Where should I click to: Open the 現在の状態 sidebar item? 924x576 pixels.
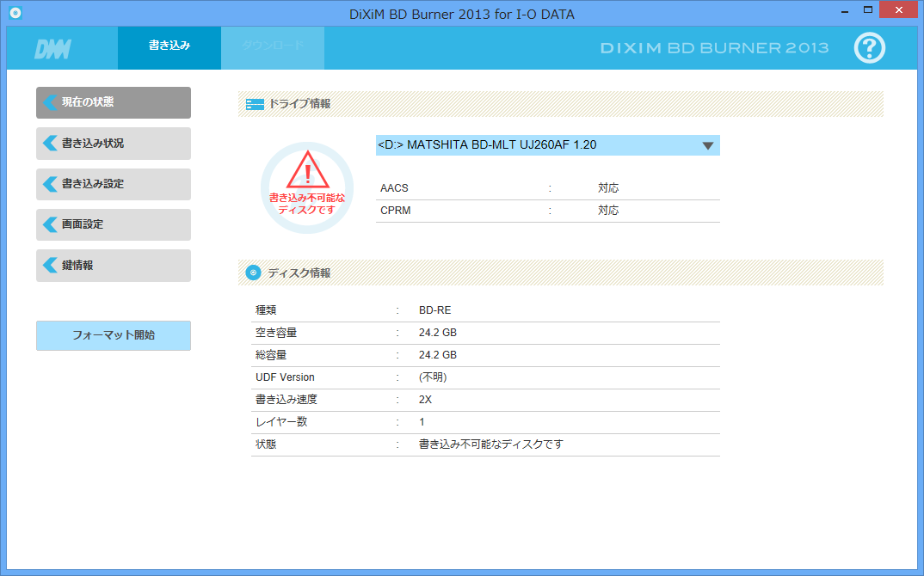click(x=114, y=102)
